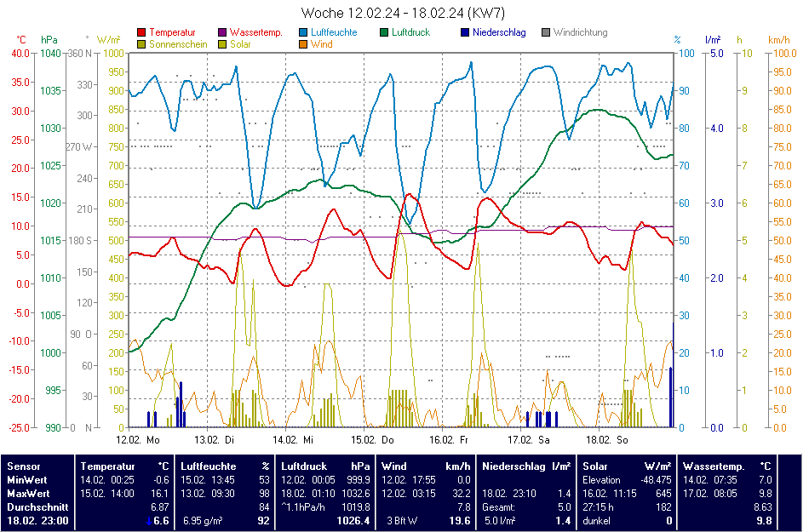
Task: Click the 'dunkel' solar status text
Action: coord(596,521)
